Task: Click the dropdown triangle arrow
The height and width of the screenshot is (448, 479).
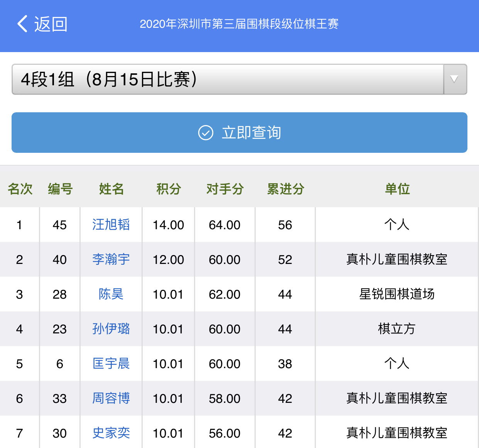Action: tap(455, 79)
